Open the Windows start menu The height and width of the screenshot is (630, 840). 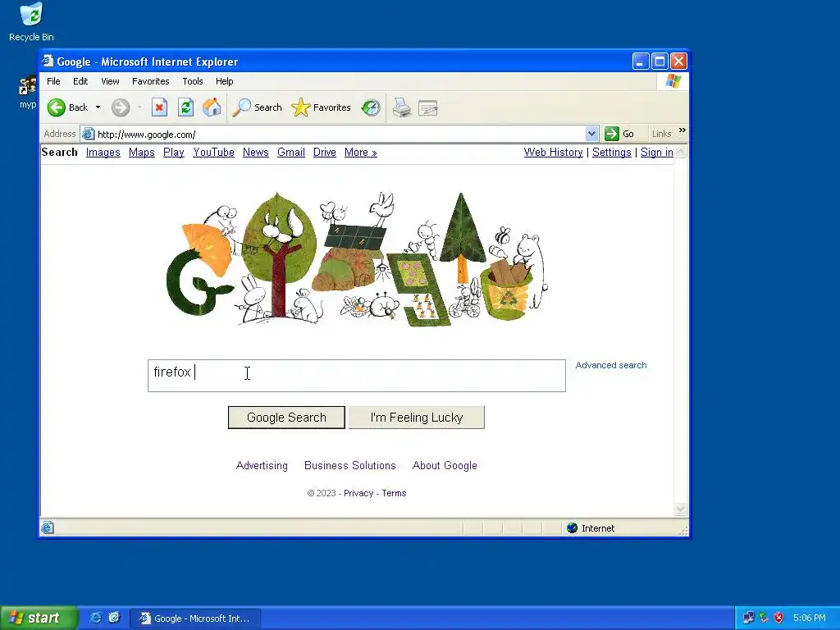click(x=39, y=618)
